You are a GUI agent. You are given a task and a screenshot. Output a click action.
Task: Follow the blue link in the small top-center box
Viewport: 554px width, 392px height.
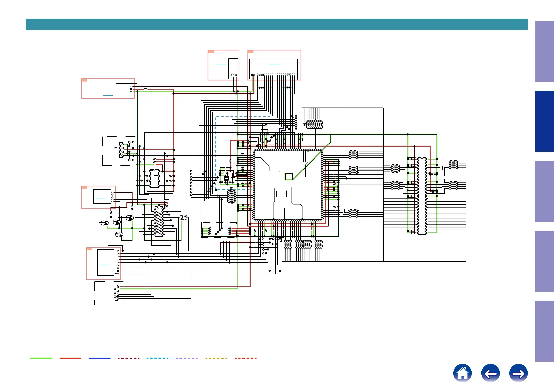pyautogui.click(x=222, y=64)
